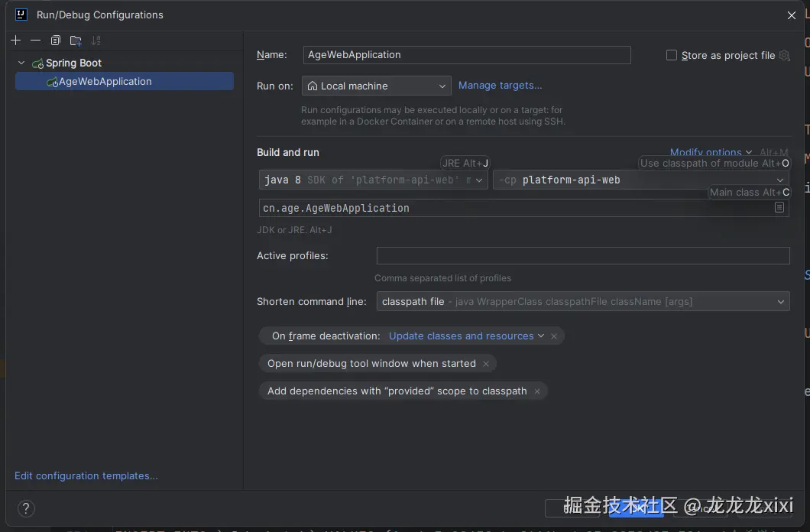Image resolution: width=810 pixels, height=532 pixels.
Task: Remove the Open run/debug tool window option
Action: click(x=485, y=364)
